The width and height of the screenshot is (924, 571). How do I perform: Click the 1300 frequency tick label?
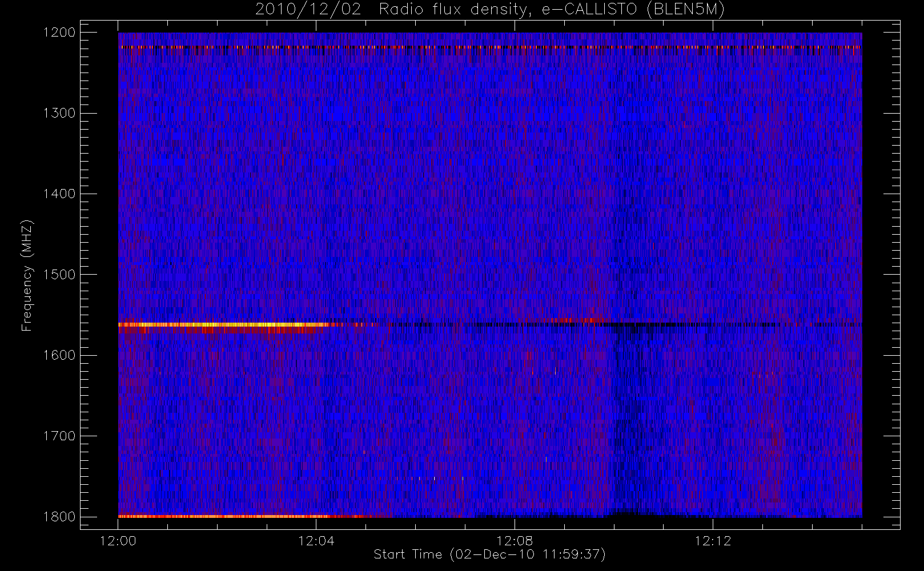pos(59,113)
